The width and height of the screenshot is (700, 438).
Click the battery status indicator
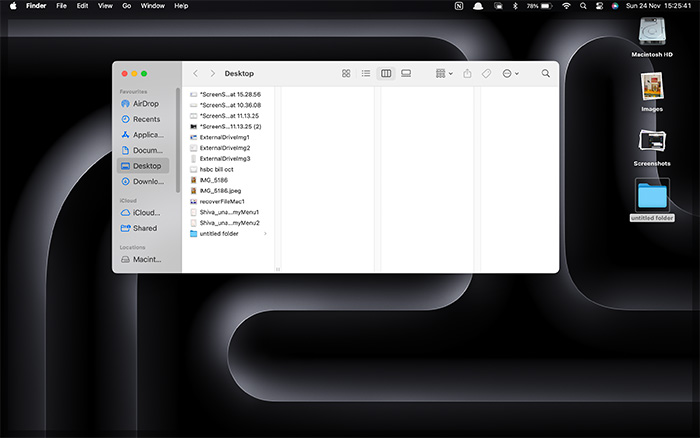539,6
